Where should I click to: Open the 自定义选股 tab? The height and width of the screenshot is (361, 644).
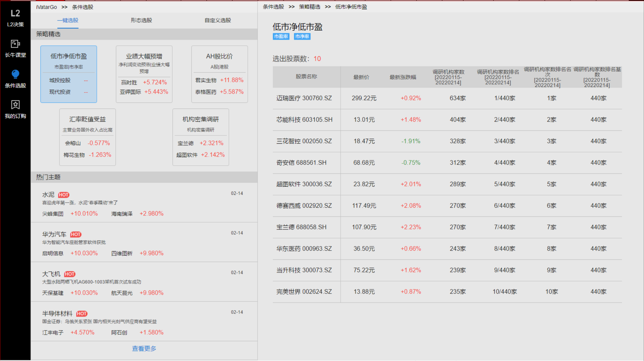218,20
